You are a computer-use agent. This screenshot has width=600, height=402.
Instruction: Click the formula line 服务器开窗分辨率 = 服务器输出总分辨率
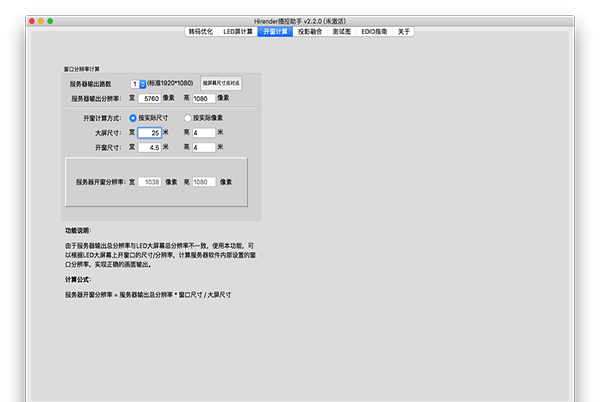coord(148,295)
